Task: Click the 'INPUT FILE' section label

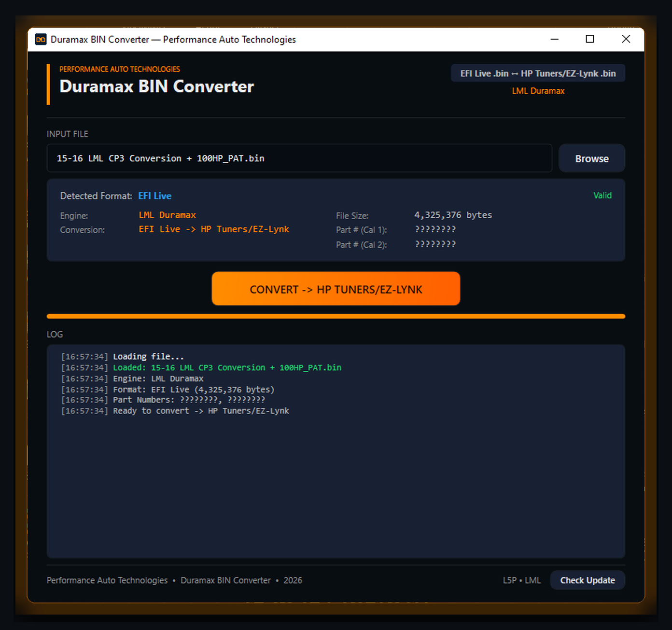Action: pyautogui.click(x=68, y=134)
